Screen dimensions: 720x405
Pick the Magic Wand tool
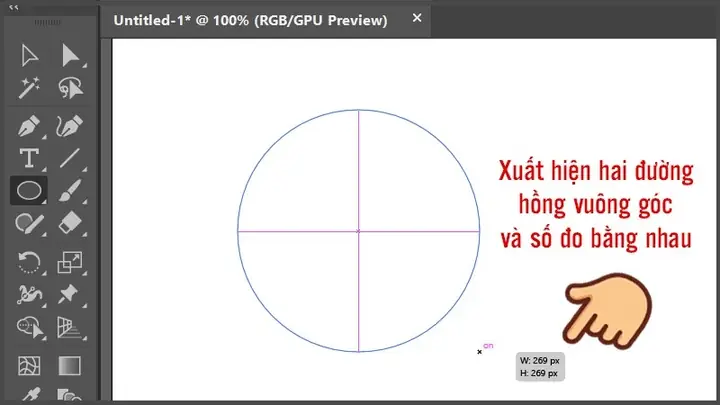pos(29,88)
